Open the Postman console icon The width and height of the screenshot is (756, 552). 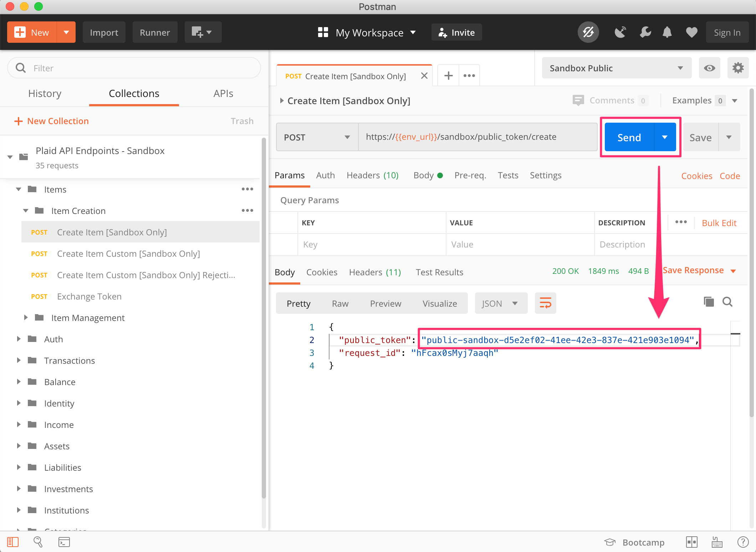64,542
